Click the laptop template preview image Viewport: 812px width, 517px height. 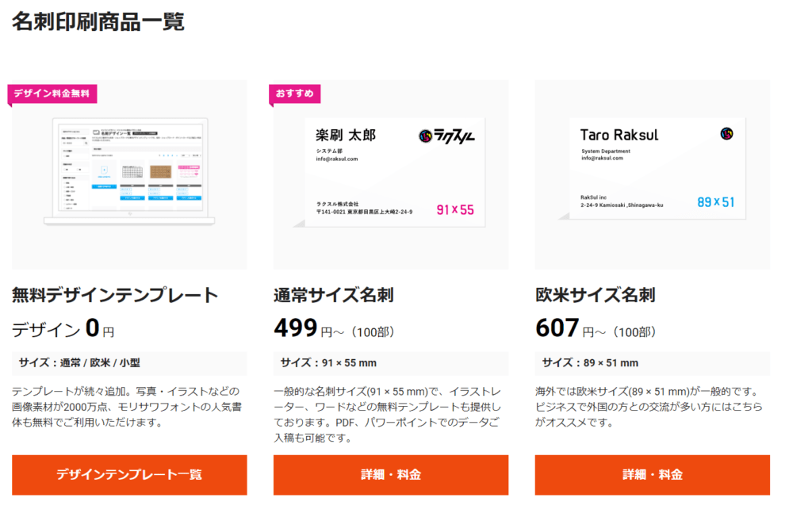click(129, 171)
